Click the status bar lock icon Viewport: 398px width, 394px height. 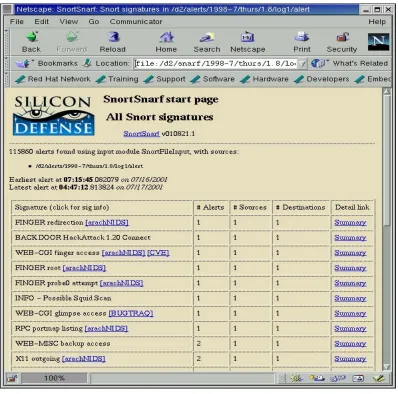pyautogui.click(x=12, y=378)
